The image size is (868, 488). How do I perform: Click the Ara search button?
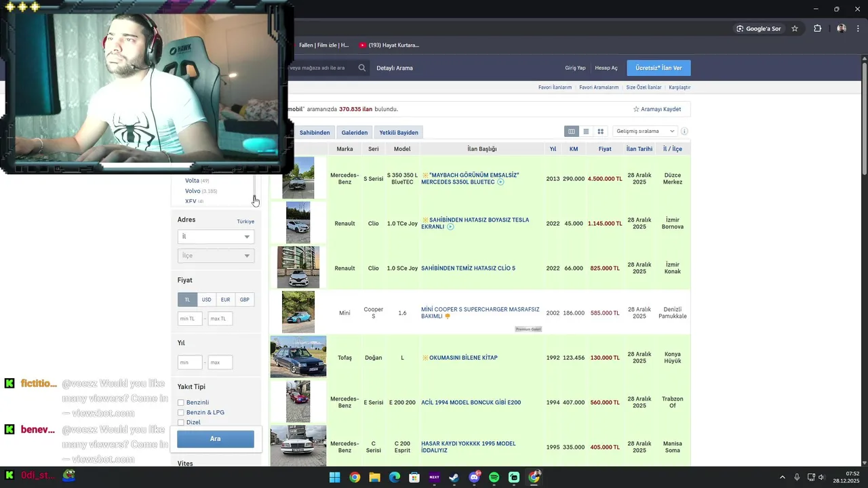click(x=216, y=439)
